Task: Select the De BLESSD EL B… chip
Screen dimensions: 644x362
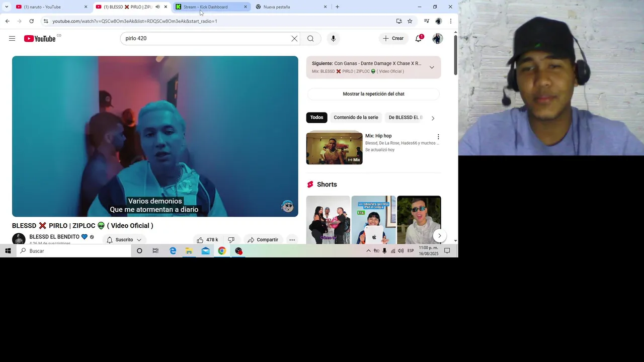Action: pos(406,118)
